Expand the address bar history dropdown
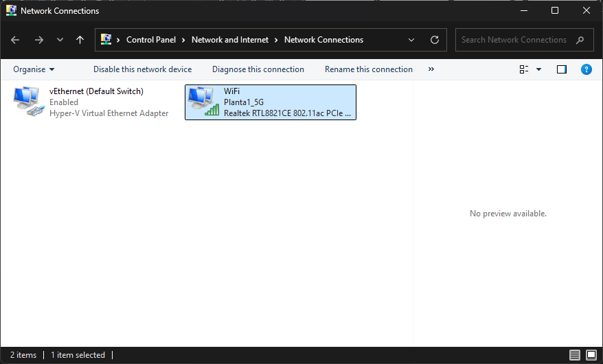The height and width of the screenshot is (364, 603). click(411, 40)
